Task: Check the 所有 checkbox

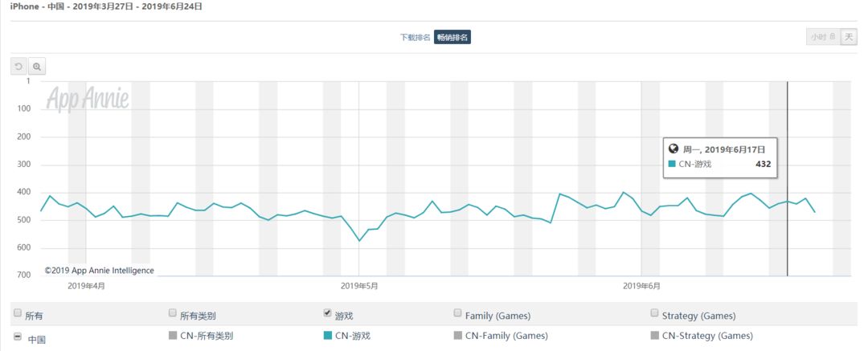Action: click(17, 312)
